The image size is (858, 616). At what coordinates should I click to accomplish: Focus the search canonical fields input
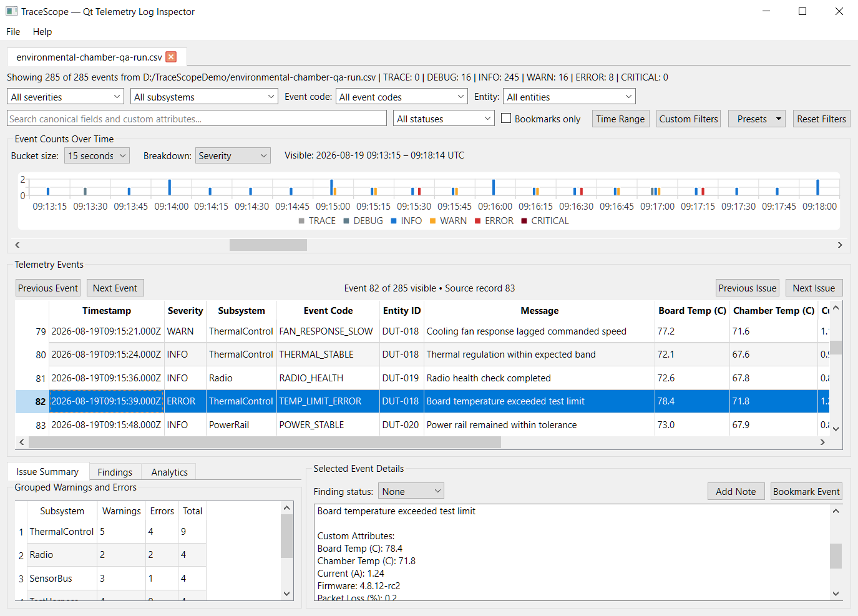pos(197,119)
